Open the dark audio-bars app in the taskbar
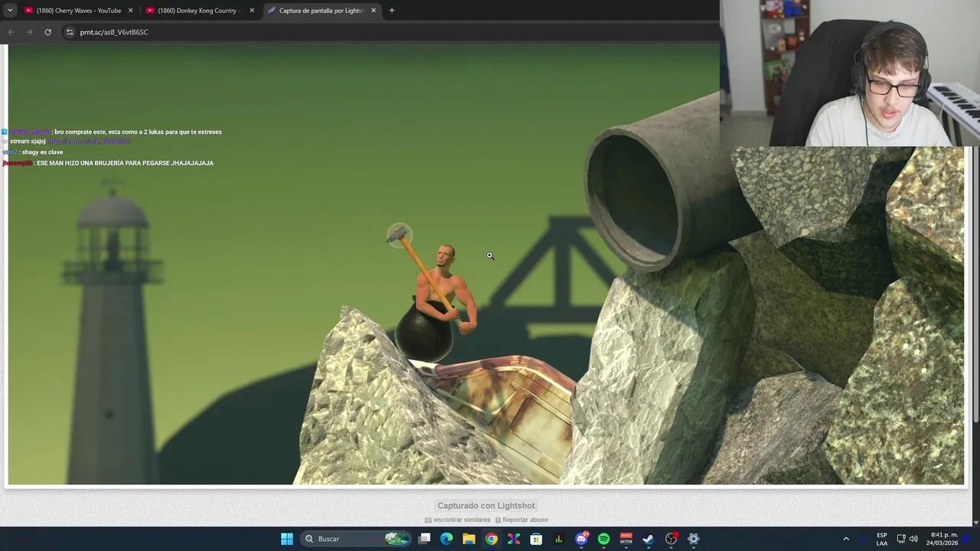 click(559, 539)
